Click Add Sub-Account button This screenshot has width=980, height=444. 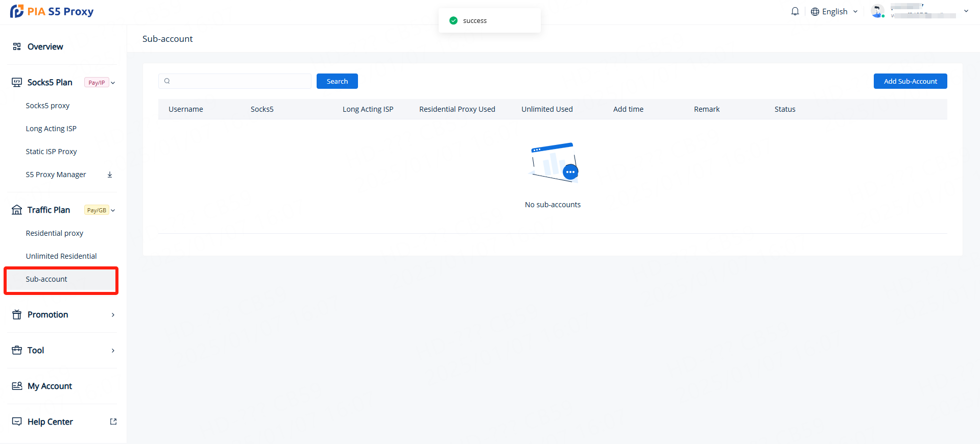pos(910,81)
